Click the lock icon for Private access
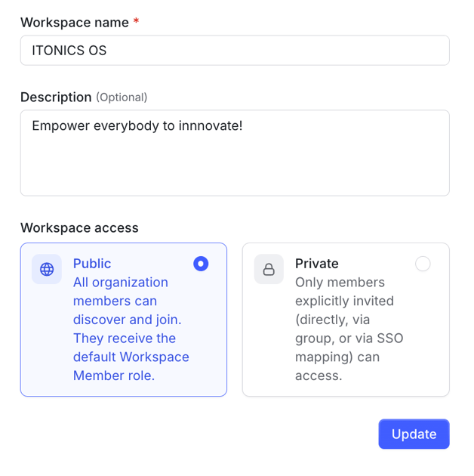The height and width of the screenshot is (476, 474). pyautogui.click(x=269, y=269)
